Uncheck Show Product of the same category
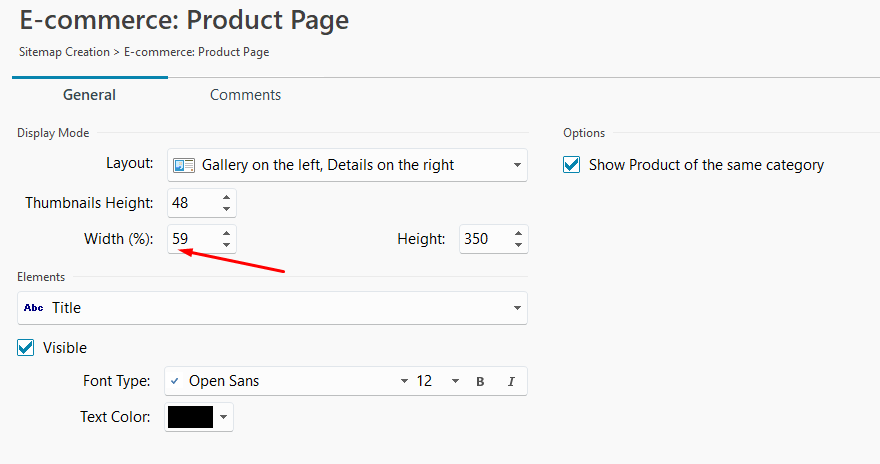Screen dimensions: 880x464 pyautogui.click(x=572, y=165)
